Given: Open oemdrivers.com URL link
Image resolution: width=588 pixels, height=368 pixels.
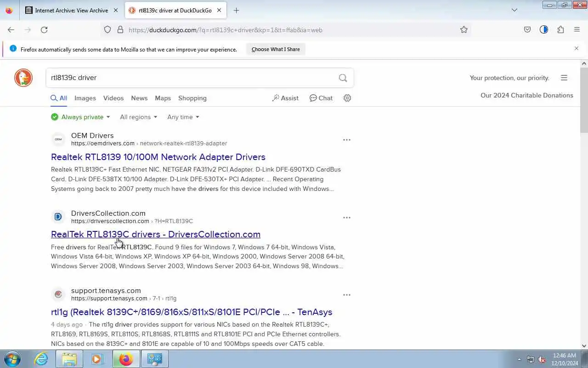Looking at the screenshot, I should click(x=149, y=143).
